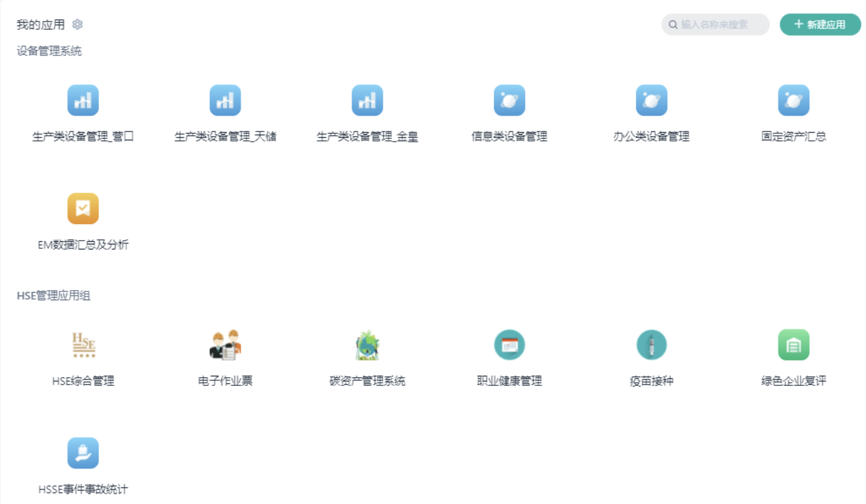Launch the 信息类设备管理 planet icon

pos(510,100)
